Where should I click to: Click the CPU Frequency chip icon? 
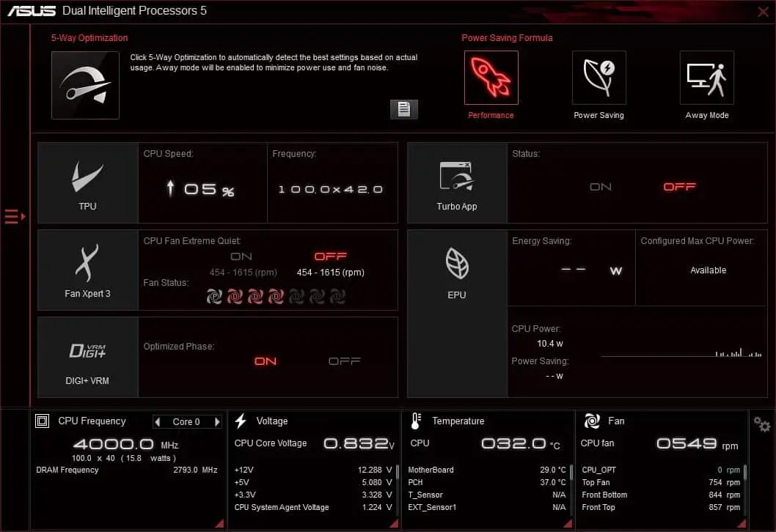tap(42, 421)
